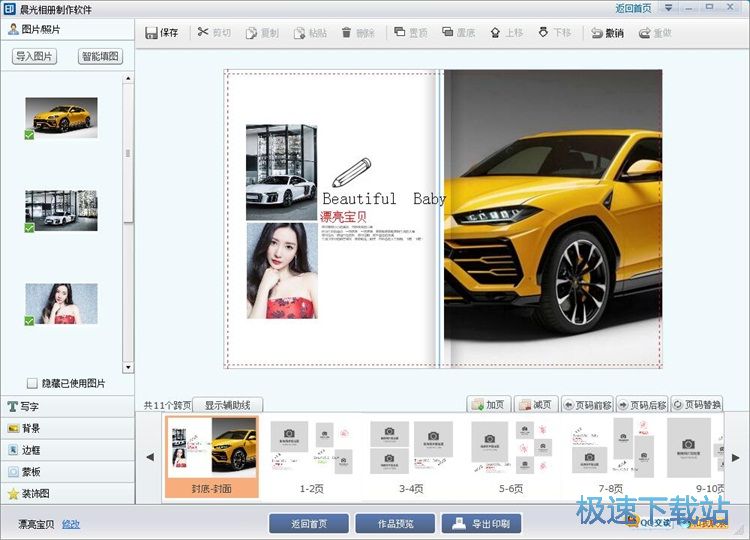Click the Smart Fill (智能填图) button
The image size is (750, 540).
click(x=100, y=57)
